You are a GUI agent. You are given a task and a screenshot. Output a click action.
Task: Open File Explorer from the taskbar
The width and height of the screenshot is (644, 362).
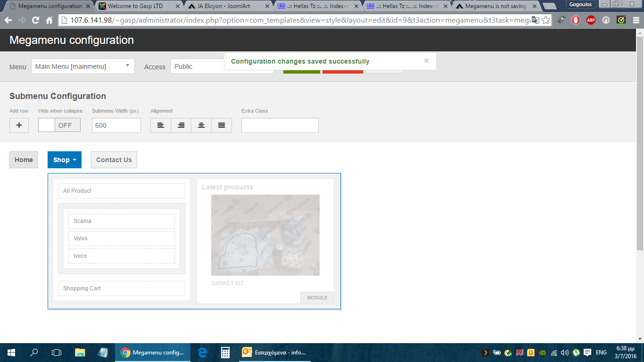point(80,353)
